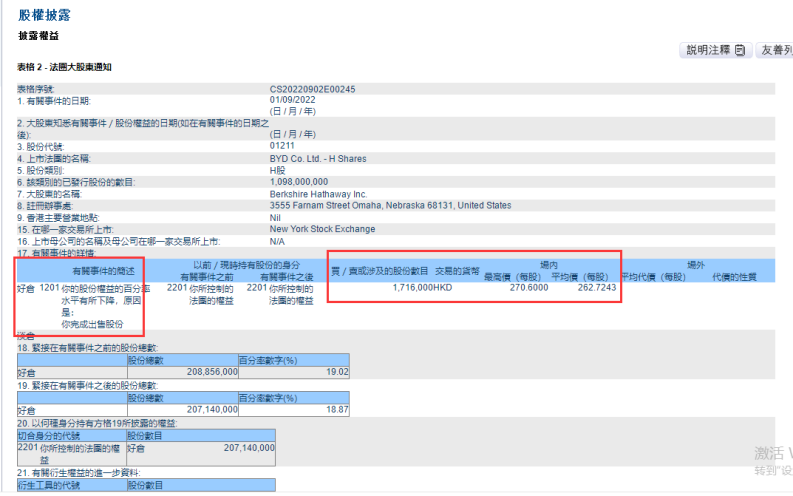
Task: Select the N/A parent company value
Action: click(277, 242)
